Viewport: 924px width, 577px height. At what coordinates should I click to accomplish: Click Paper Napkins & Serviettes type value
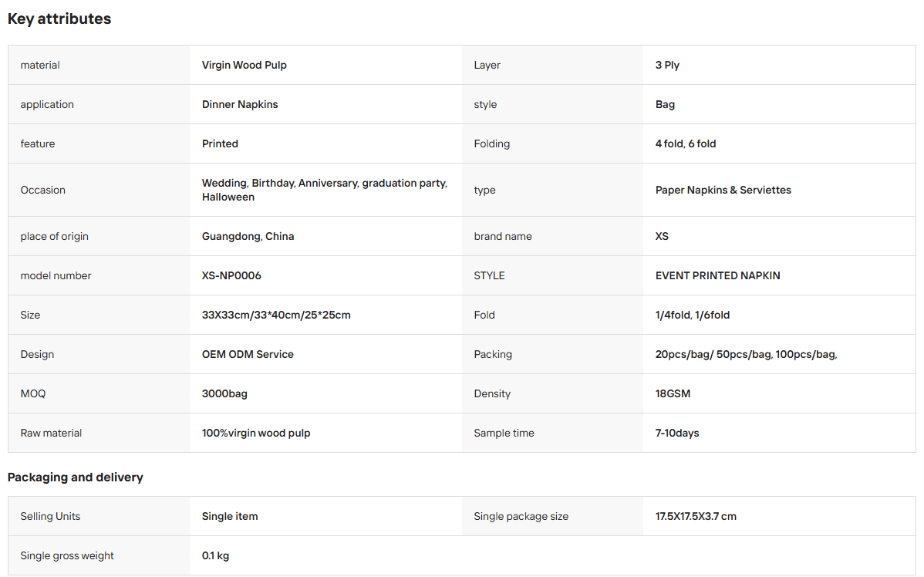coord(723,190)
